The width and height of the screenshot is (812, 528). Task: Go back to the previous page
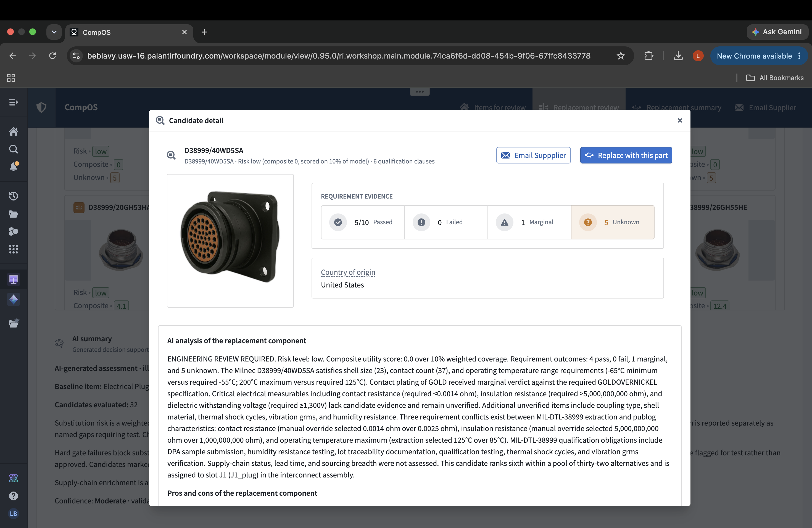point(13,56)
